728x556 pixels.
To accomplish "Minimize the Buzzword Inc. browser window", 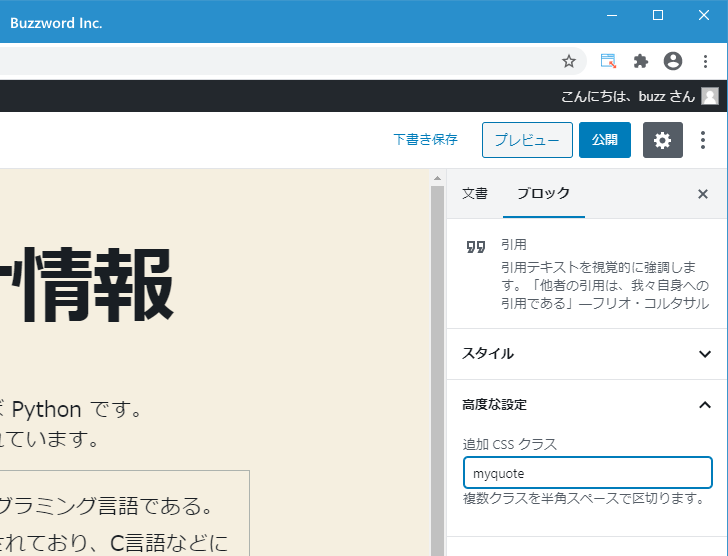I will [x=612, y=15].
